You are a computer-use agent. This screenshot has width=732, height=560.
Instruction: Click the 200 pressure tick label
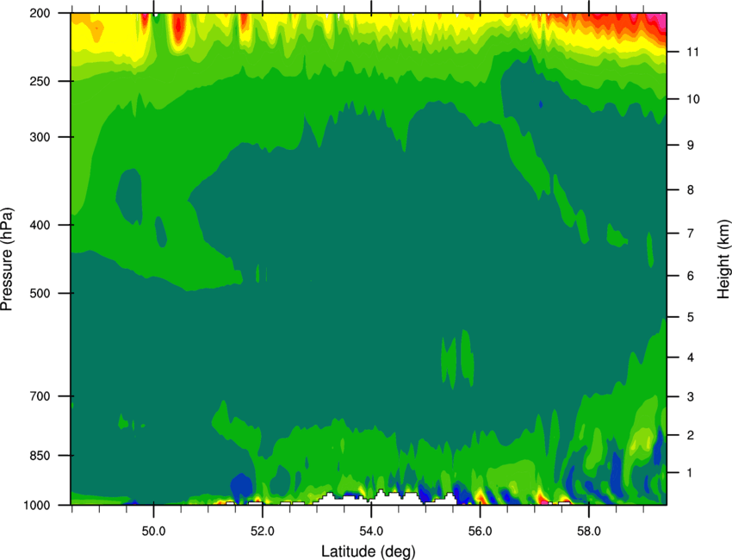tap(40, 14)
